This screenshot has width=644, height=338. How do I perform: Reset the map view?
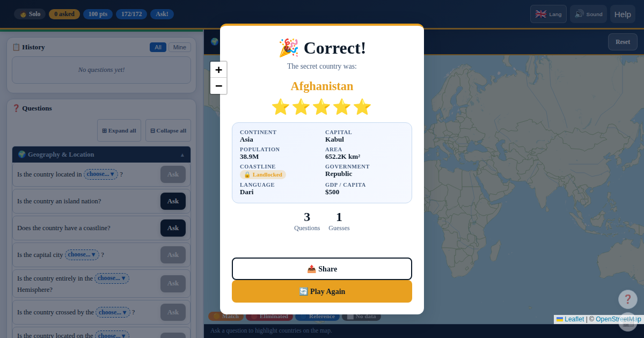point(623,42)
